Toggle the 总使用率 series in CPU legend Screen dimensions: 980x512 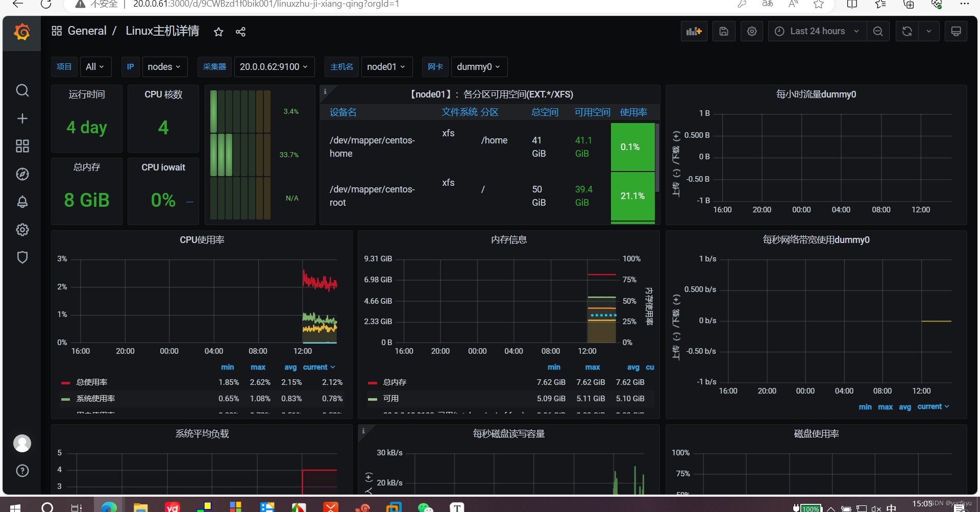[x=92, y=382]
